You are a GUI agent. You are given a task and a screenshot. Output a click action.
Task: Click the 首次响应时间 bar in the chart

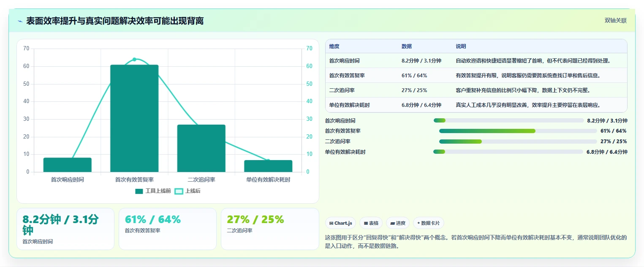pos(68,165)
